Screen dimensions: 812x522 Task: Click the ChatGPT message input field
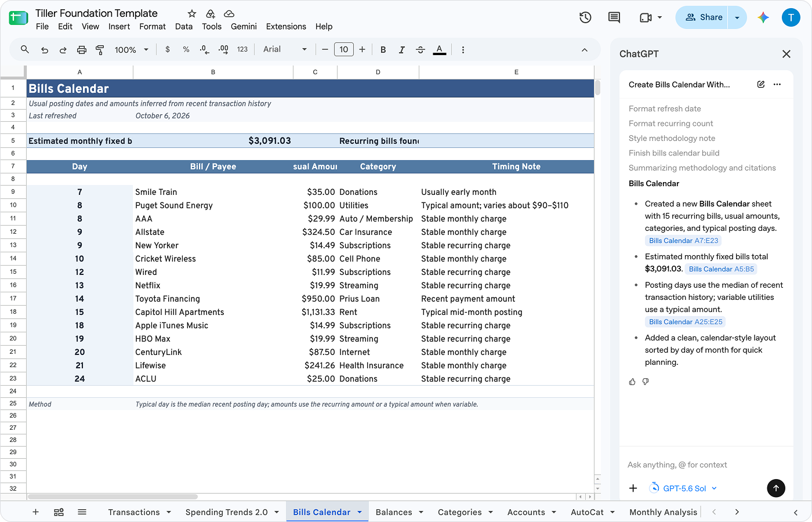point(706,465)
